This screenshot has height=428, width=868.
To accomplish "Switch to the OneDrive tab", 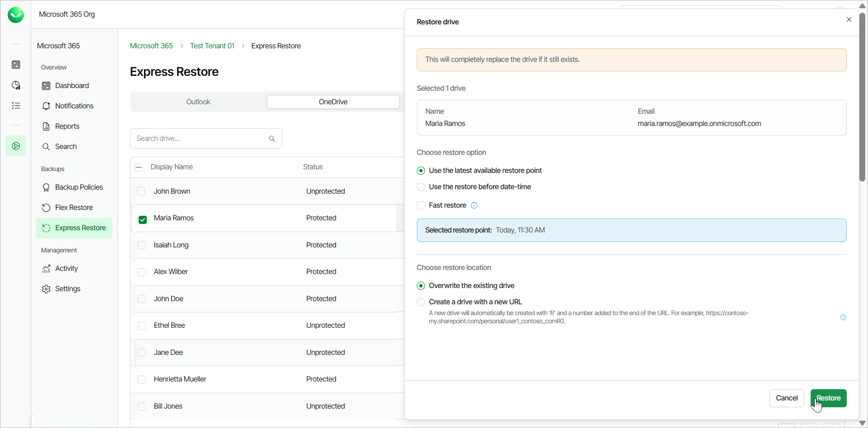I will click(333, 102).
